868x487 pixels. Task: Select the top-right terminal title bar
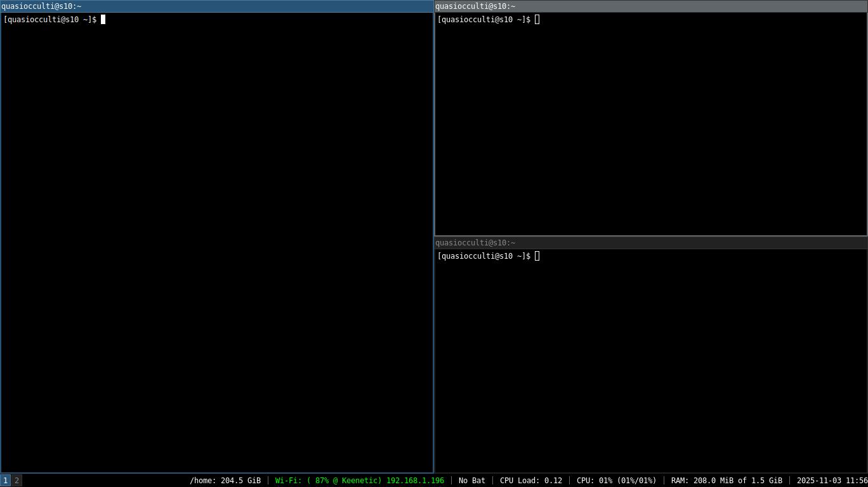[651, 6]
